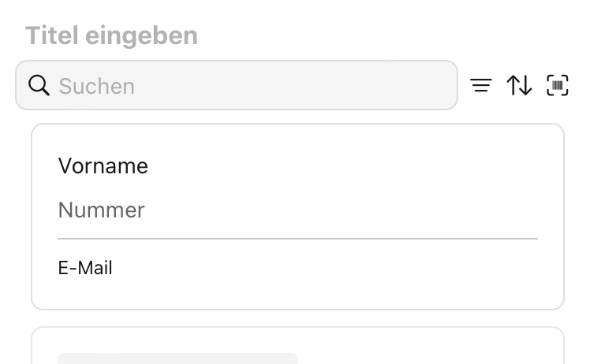The image size is (590, 364).
Task: Tap the barcode scanner icon
Action: pyautogui.click(x=558, y=85)
